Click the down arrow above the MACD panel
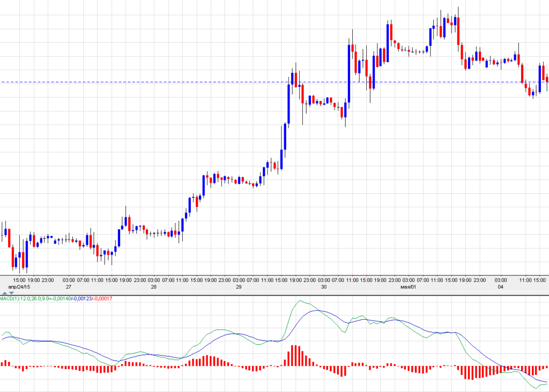Screen dimensions: 549x392 (x=11, y=293)
